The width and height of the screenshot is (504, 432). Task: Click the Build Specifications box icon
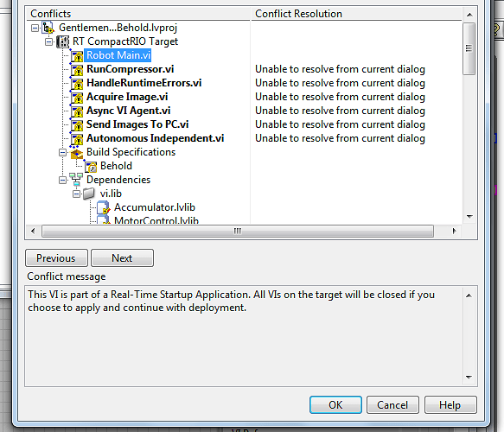77,153
